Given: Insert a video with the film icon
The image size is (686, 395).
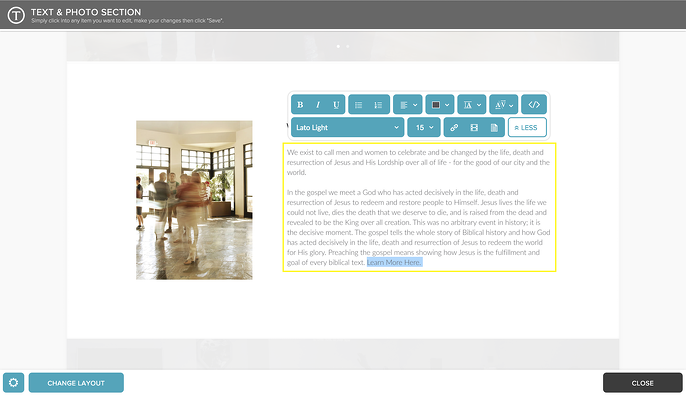Looking at the screenshot, I should pos(474,127).
